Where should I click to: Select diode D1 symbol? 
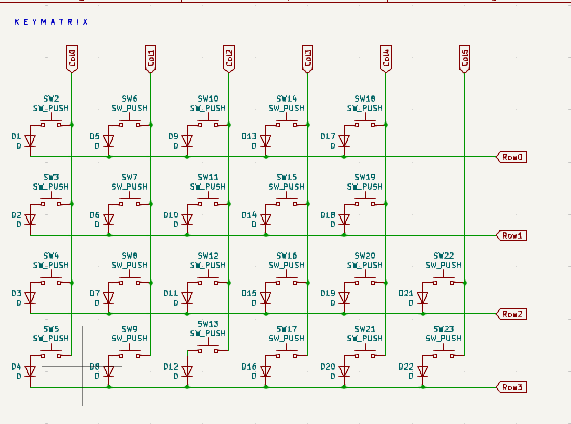pos(30,141)
